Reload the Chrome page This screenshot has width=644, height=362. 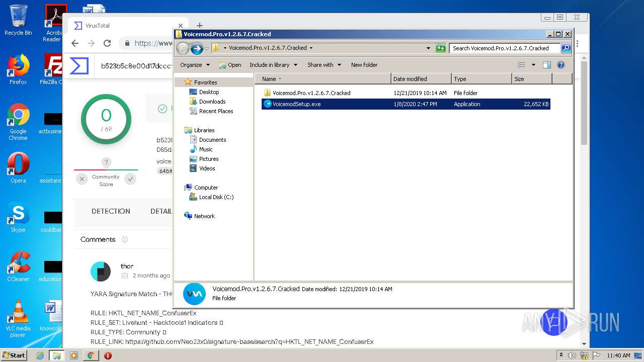(x=107, y=43)
